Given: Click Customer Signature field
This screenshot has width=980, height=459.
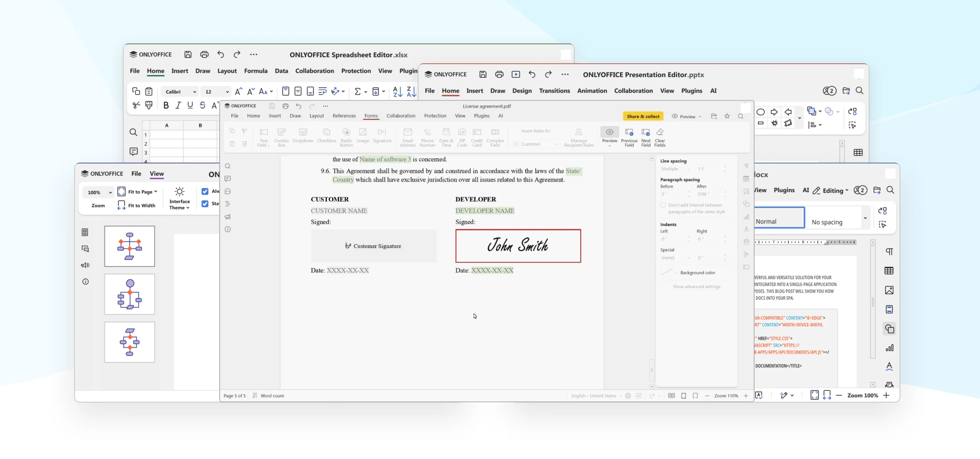Looking at the screenshot, I should pos(374,246).
